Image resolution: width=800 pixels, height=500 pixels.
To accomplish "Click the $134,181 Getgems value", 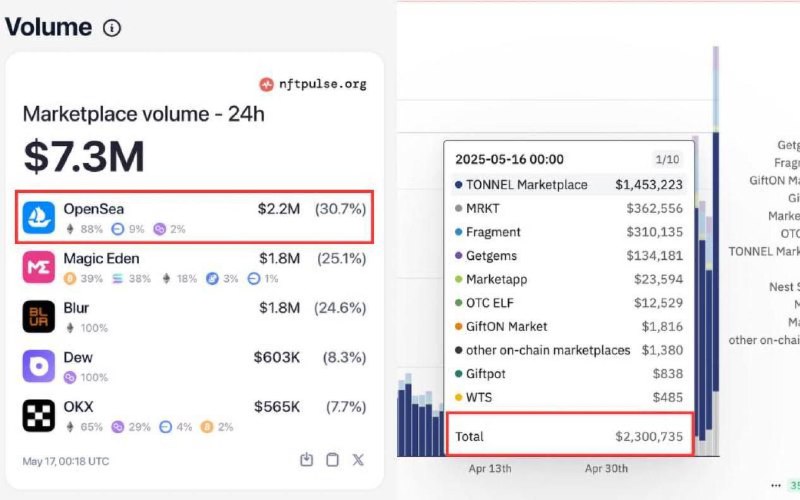I will (x=654, y=256).
